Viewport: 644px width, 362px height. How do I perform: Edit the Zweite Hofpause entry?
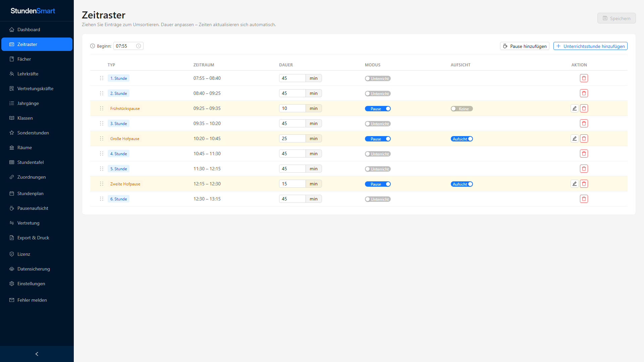tap(574, 184)
